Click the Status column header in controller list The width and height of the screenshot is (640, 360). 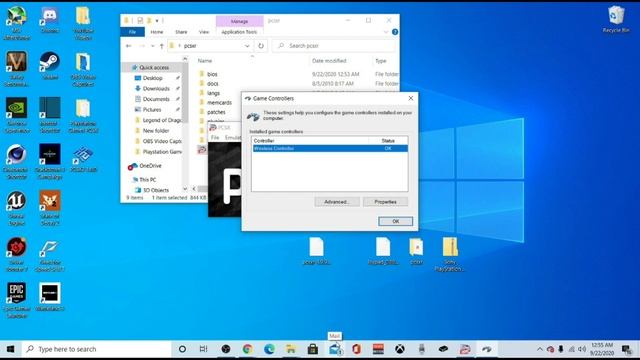pos(388,140)
